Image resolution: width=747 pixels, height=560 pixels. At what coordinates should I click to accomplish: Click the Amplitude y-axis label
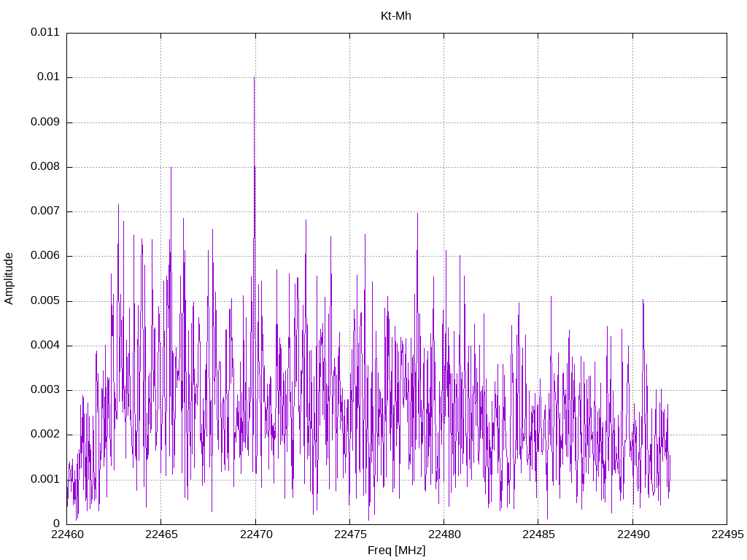click(9, 278)
